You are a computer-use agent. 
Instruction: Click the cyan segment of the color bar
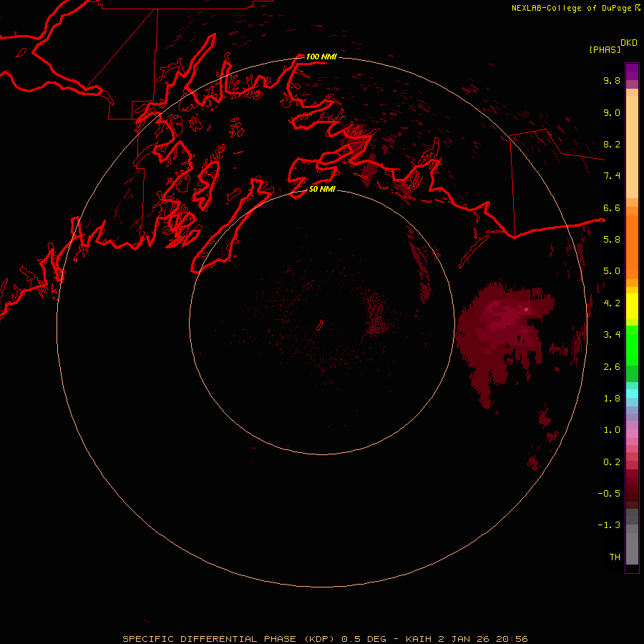click(x=632, y=393)
